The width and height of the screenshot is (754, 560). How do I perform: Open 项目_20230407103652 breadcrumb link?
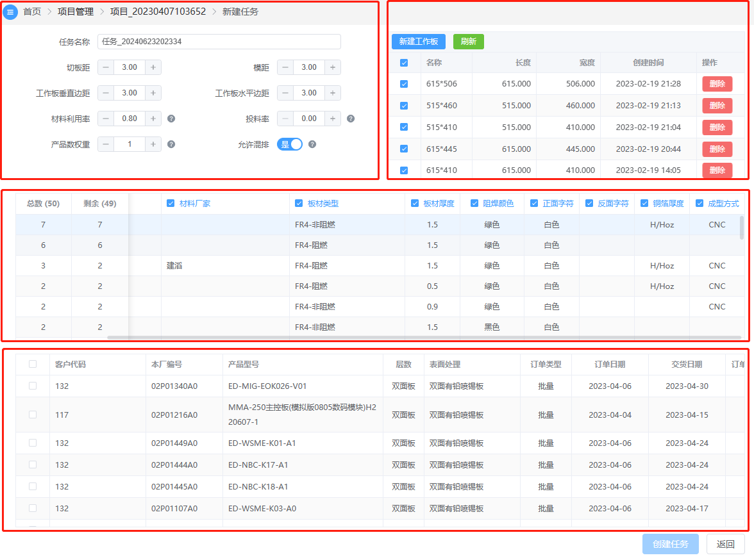point(158,12)
